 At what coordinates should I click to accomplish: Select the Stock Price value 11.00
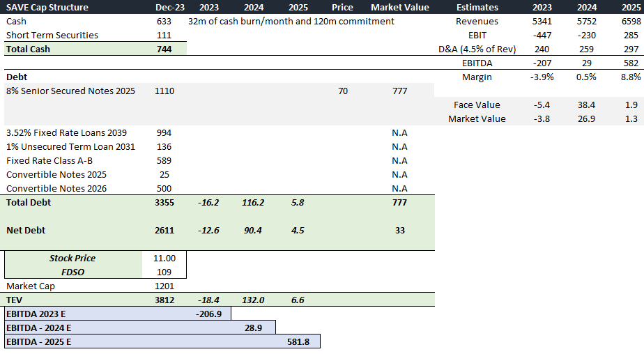(x=164, y=259)
